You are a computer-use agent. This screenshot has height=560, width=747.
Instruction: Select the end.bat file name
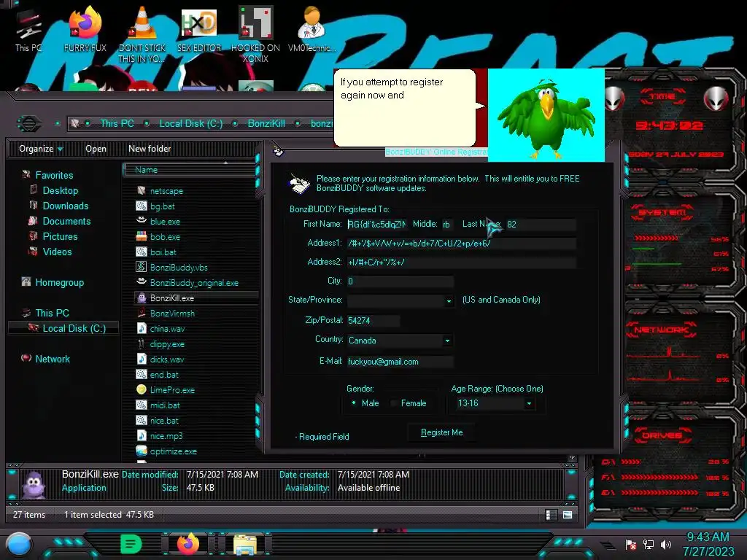tap(164, 374)
